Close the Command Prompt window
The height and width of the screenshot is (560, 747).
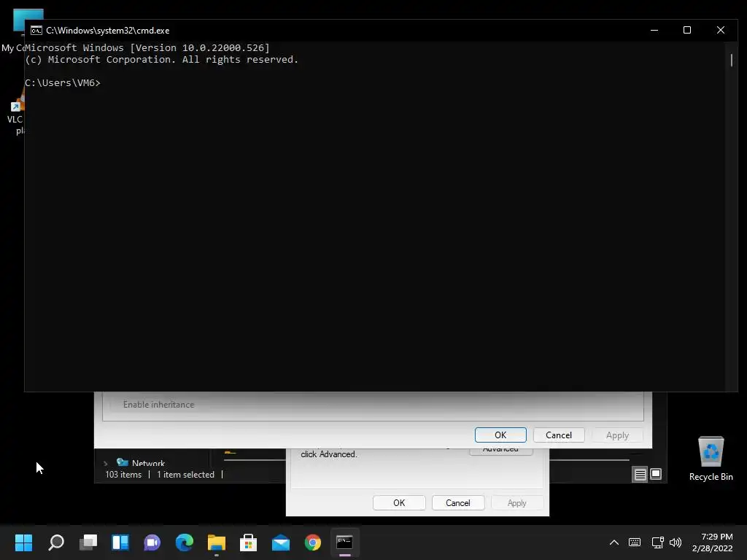pos(720,30)
